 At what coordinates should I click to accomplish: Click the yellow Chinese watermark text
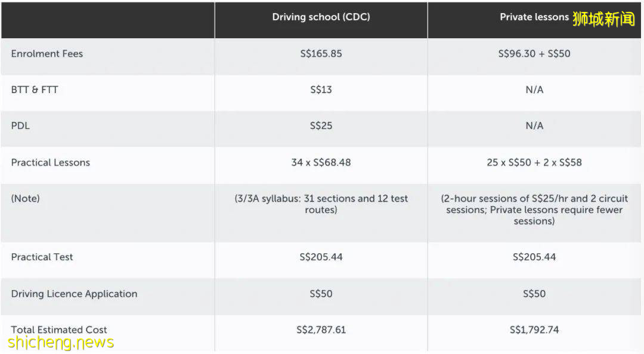603,19
